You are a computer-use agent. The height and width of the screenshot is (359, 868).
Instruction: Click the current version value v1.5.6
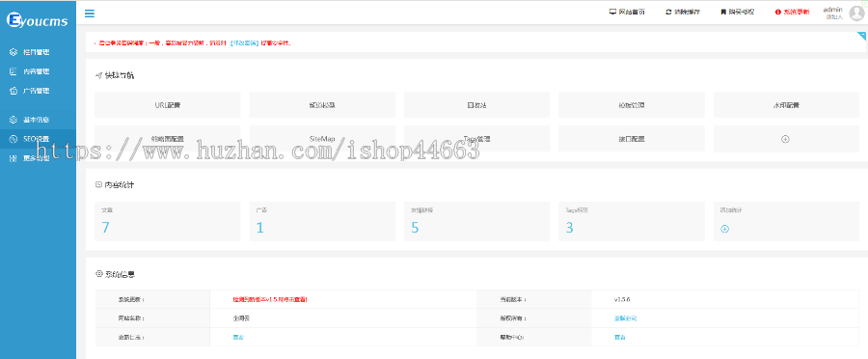click(x=622, y=300)
